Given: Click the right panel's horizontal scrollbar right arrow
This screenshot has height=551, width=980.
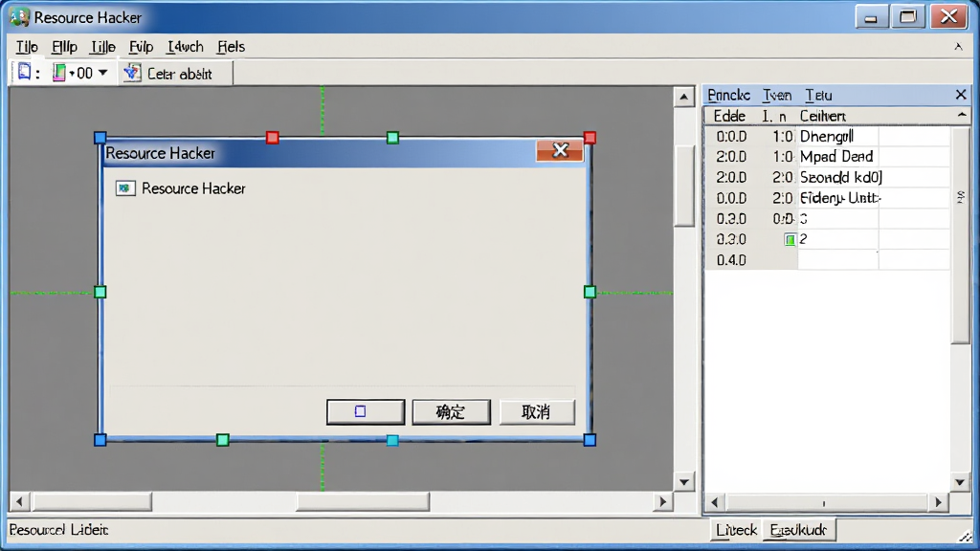Looking at the screenshot, I should (x=938, y=502).
